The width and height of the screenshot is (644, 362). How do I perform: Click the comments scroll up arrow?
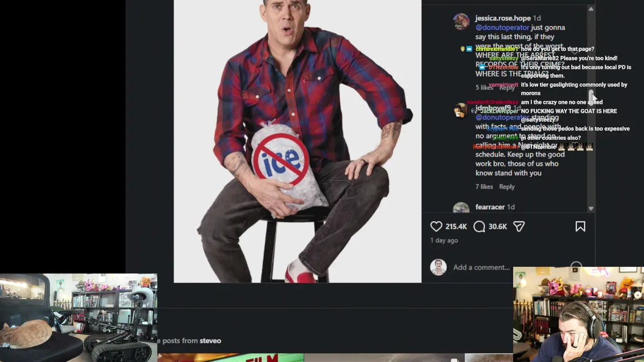[591, 9]
